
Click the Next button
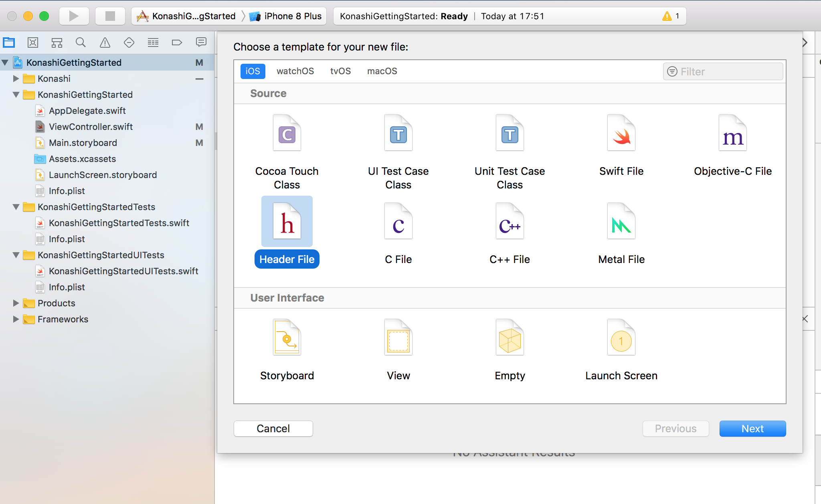click(x=752, y=429)
